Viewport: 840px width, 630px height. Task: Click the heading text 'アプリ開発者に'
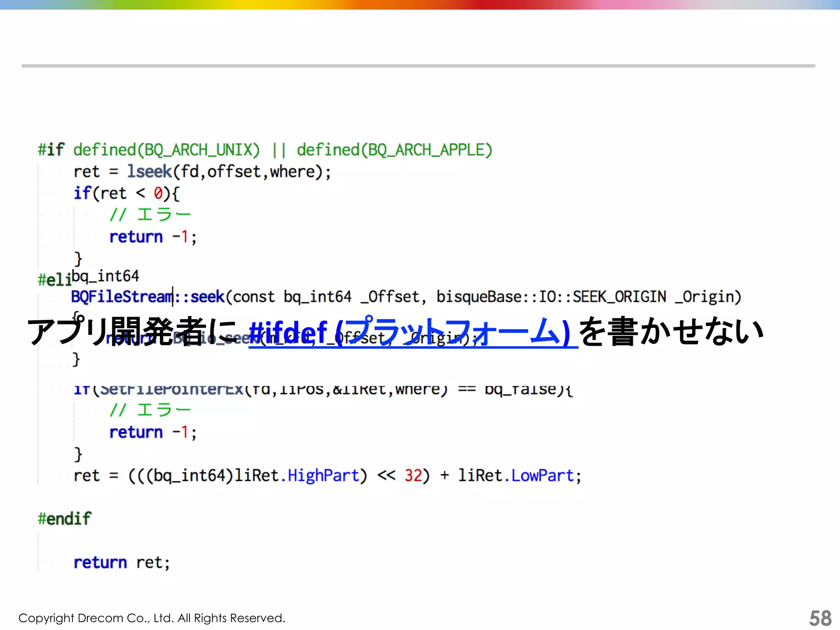click(132, 332)
